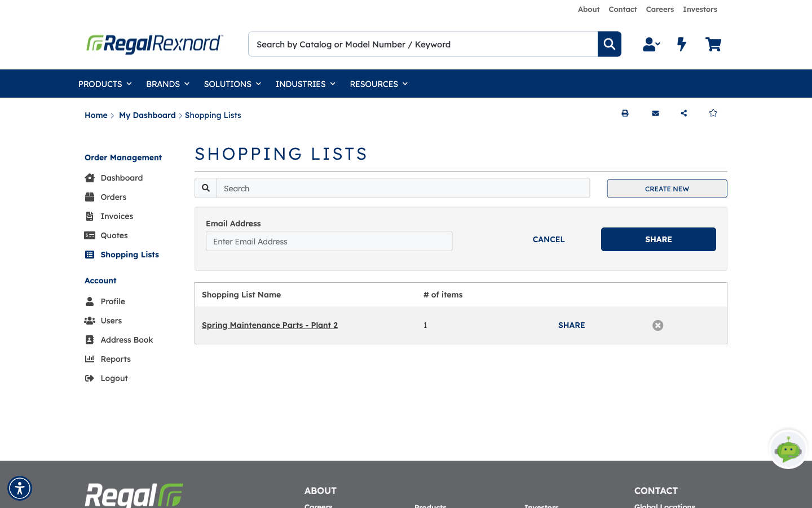The height and width of the screenshot is (508, 812).
Task: Open Profile in the Account section
Action: 105,301
